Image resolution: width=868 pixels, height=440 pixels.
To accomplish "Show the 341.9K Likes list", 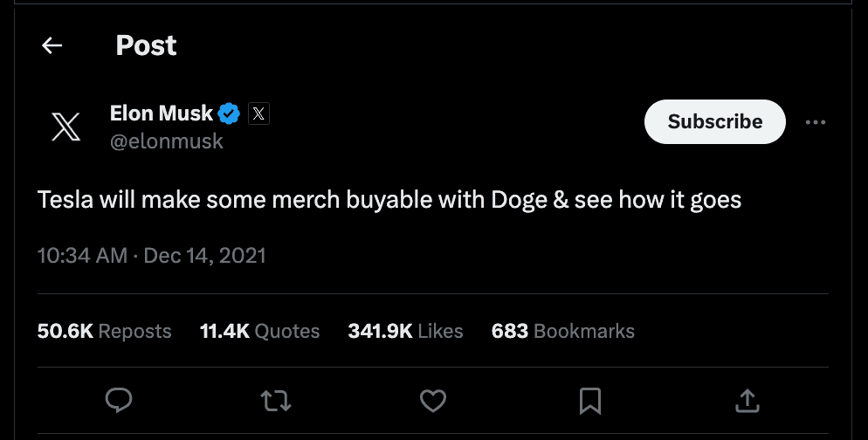I will point(405,332).
